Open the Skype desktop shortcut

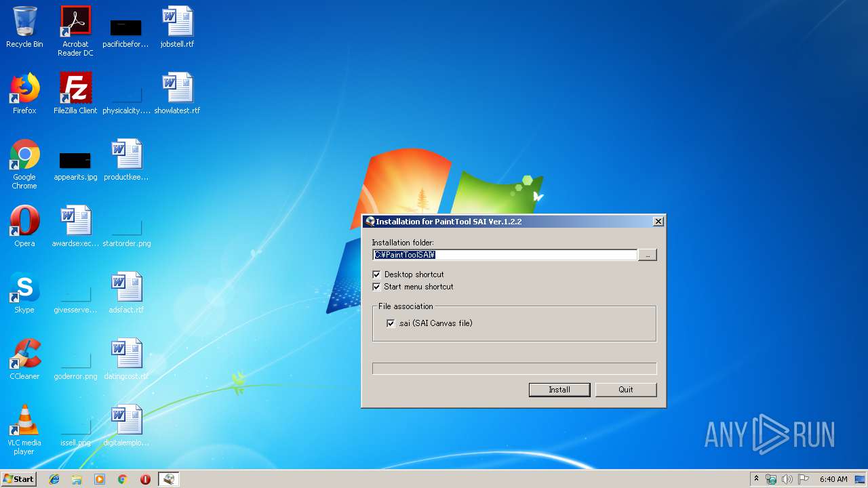tap(24, 293)
